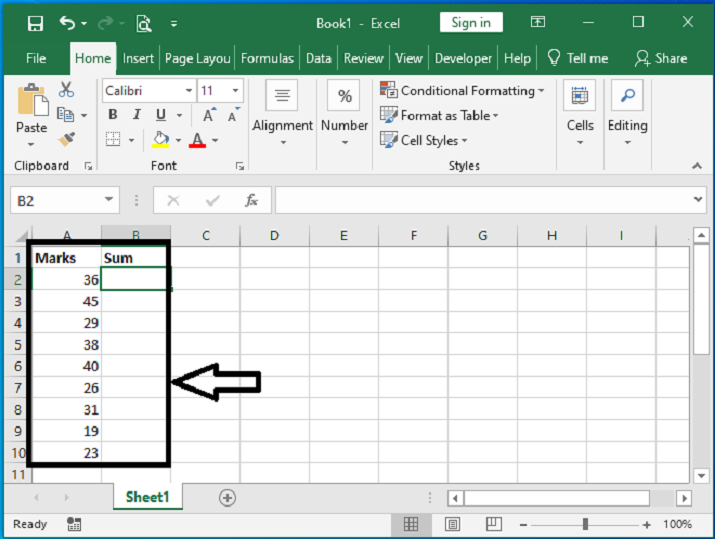
Task: Click the Tell me lightbulb search
Action: pyautogui.click(x=578, y=58)
